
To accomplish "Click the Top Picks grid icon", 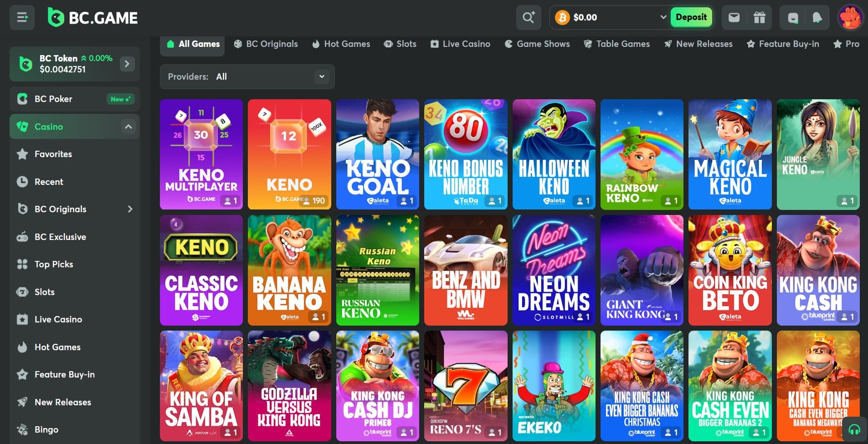I will tap(22, 264).
